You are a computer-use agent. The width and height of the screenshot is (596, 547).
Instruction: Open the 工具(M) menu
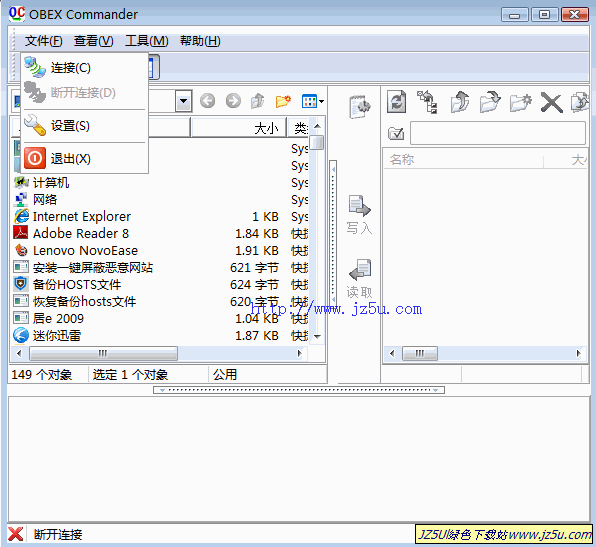pyautogui.click(x=146, y=41)
